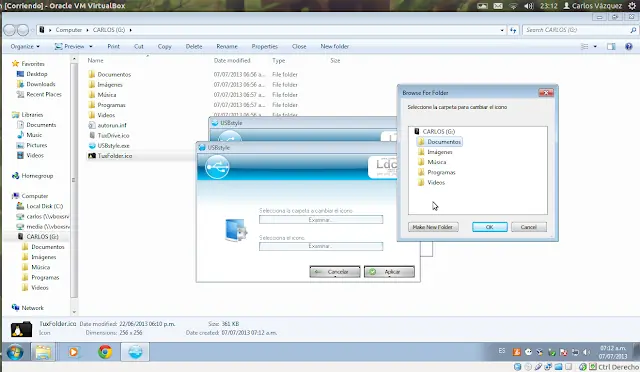Click OK in Browse For Folder dialog

(x=490, y=227)
